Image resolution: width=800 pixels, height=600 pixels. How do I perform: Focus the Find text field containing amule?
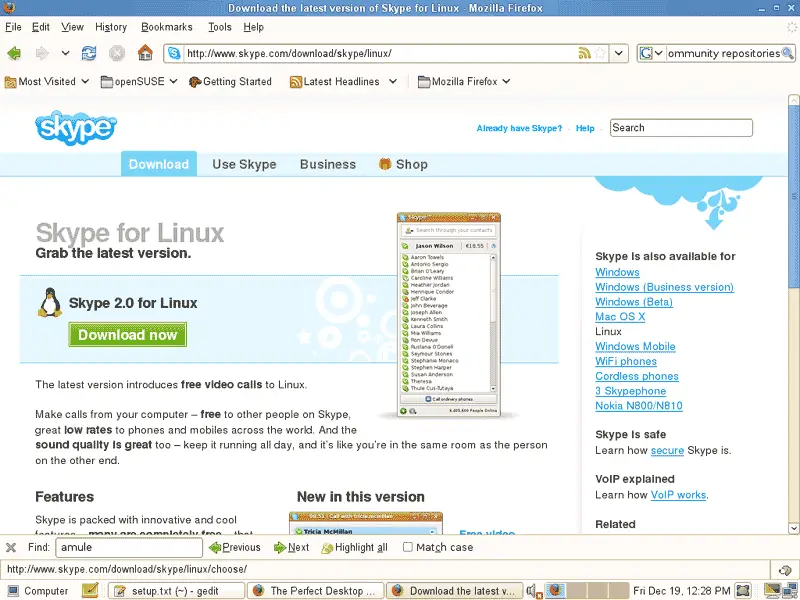[129, 547]
